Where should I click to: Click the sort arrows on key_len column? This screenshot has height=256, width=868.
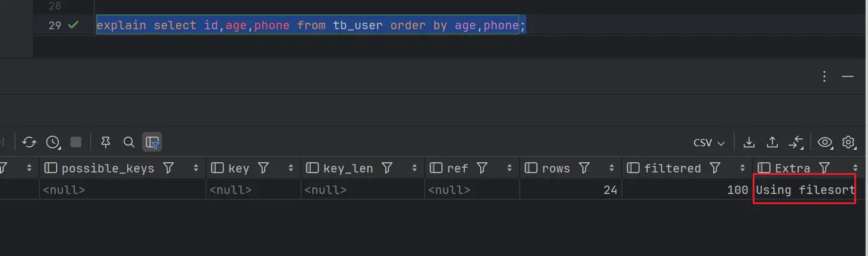pos(413,168)
